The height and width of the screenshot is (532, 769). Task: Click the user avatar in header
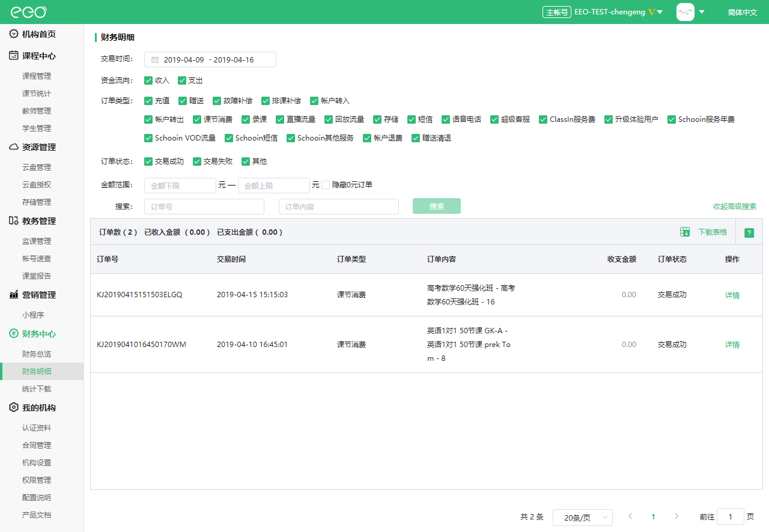[685, 12]
